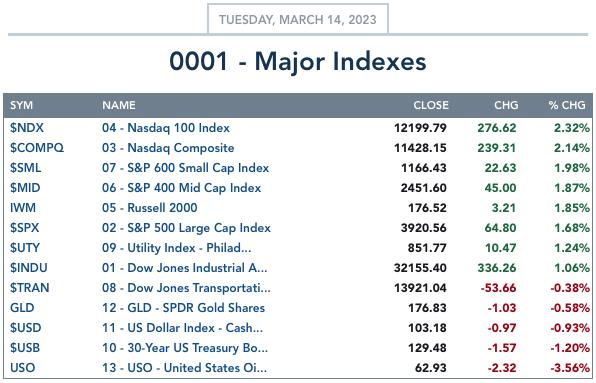Select the $SPX symbol link
The height and width of the screenshot is (383, 596).
[x=24, y=228]
